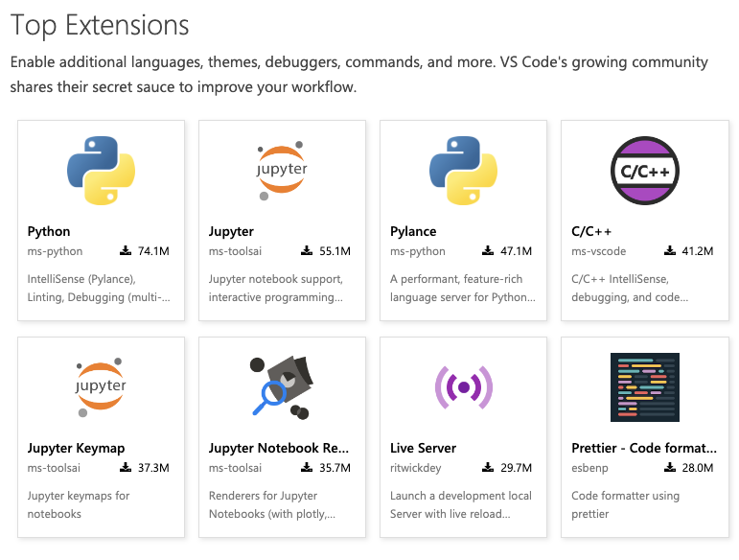The width and height of the screenshot is (739, 560).
Task: Click the Python extension logo icon
Action: (101, 171)
